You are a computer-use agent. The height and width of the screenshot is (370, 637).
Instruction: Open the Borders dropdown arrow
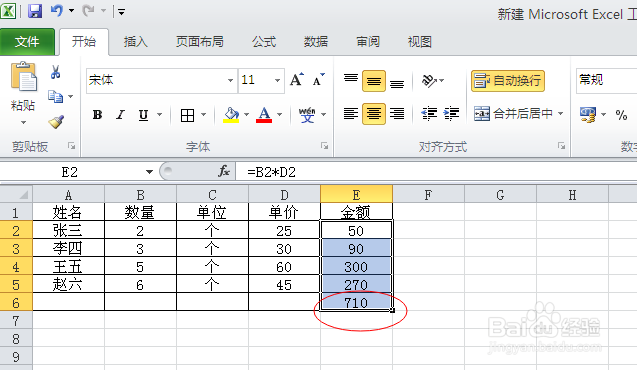[204, 115]
